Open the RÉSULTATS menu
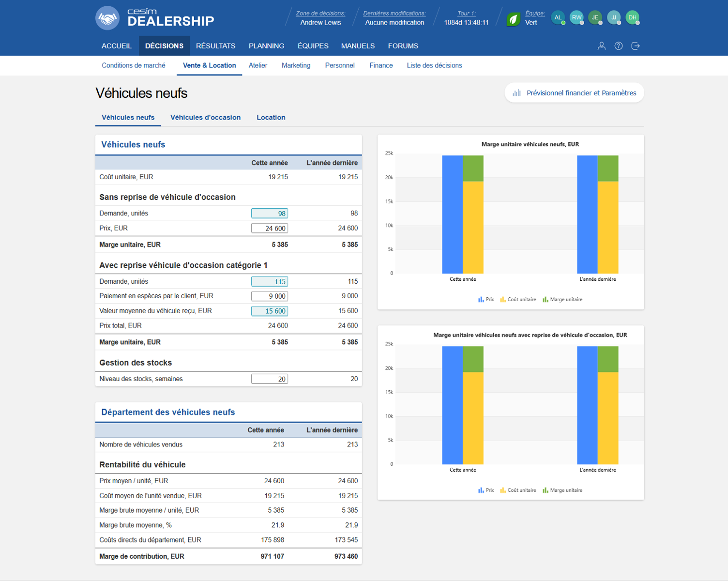 pyautogui.click(x=215, y=46)
